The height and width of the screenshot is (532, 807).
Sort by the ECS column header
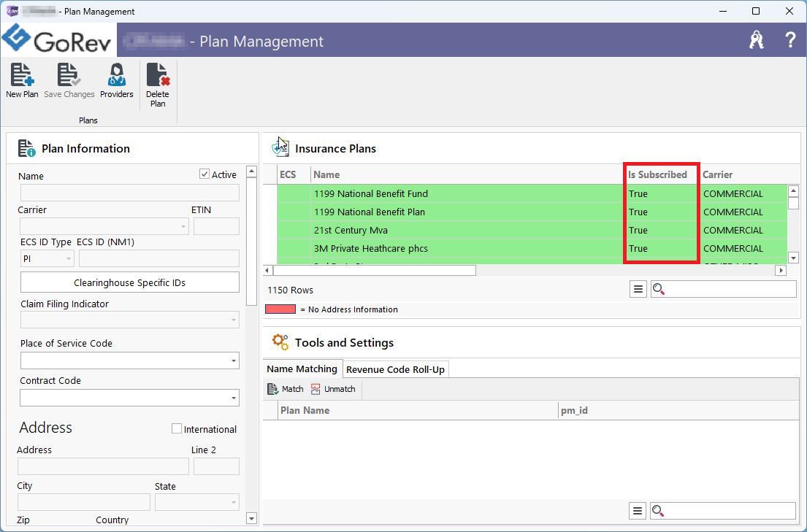[294, 174]
